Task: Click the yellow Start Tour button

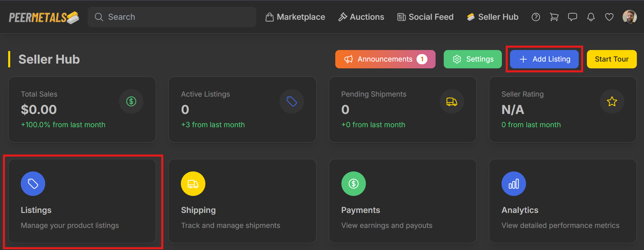Action: 611,59
